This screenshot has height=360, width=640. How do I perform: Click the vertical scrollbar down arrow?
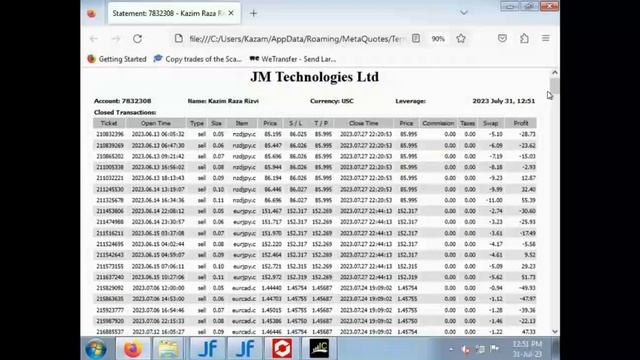[554, 331]
